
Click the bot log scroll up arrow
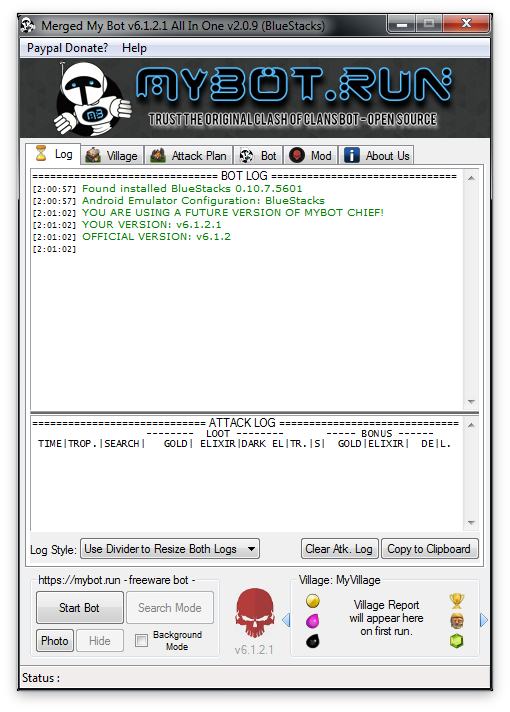click(x=471, y=178)
